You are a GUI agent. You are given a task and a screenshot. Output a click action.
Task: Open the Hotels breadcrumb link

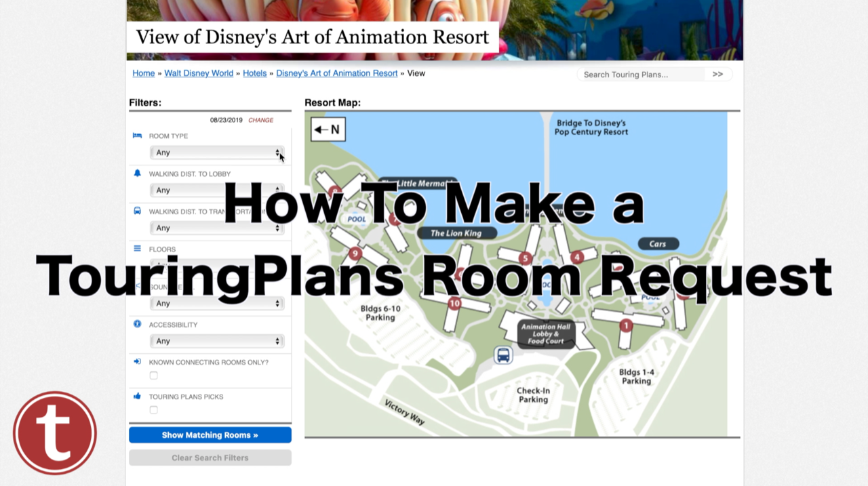(x=254, y=73)
